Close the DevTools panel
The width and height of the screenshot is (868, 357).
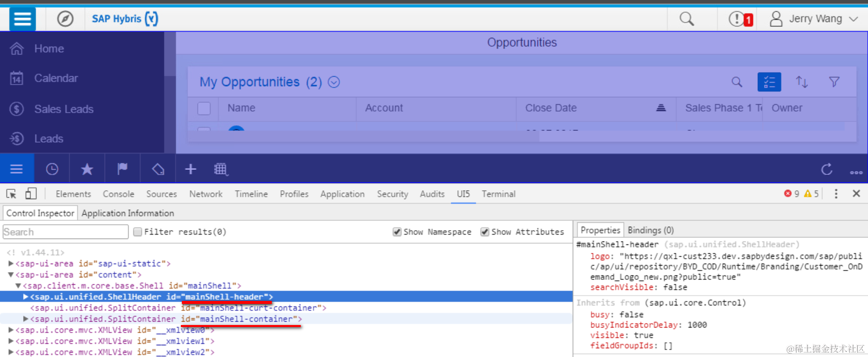[x=856, y=194]
